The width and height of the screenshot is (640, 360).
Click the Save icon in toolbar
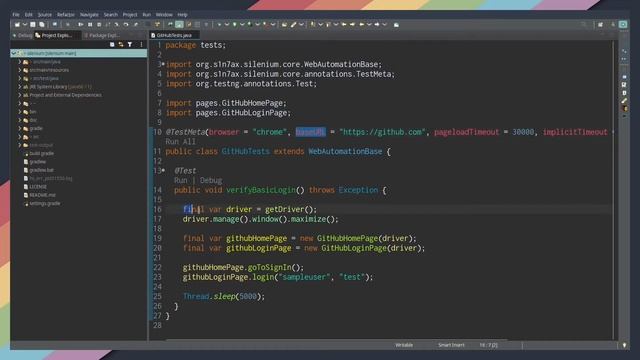33,24
